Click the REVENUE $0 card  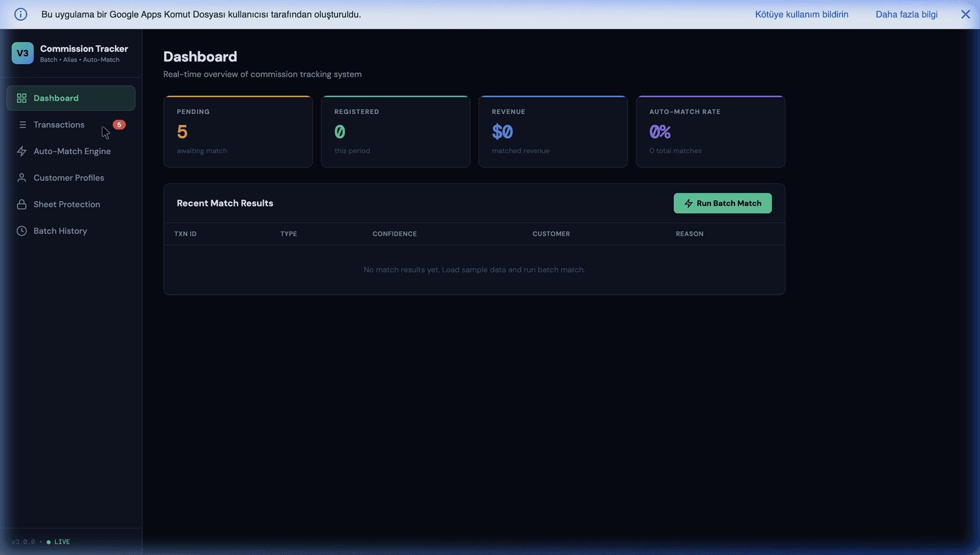tap(553, 131)
